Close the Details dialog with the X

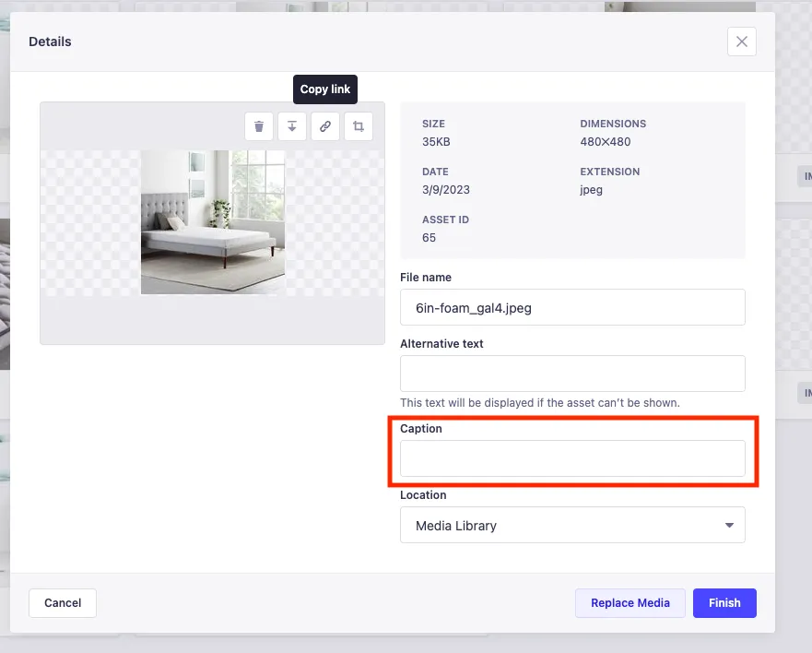pos(741,42)
